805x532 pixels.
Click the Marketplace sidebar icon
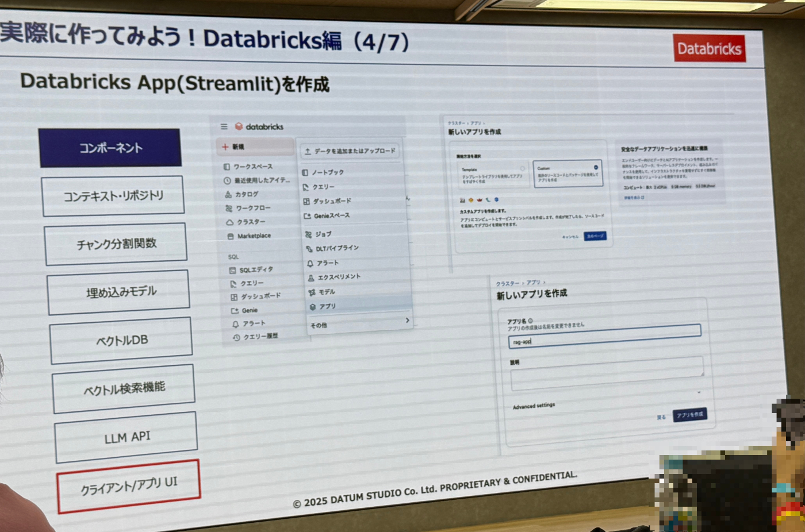pyautogui.click(x=231, y=236)
